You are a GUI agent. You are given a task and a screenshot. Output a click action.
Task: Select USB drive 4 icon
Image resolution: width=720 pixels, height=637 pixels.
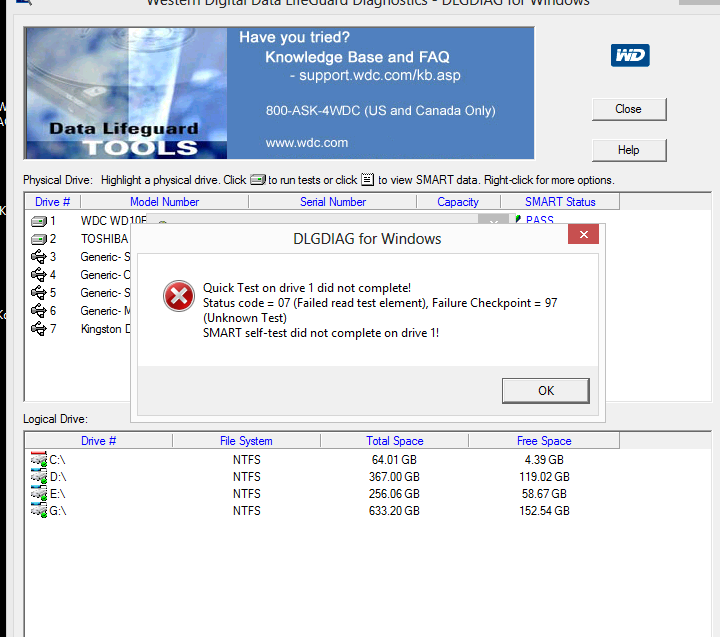click(x=39, y=275)
